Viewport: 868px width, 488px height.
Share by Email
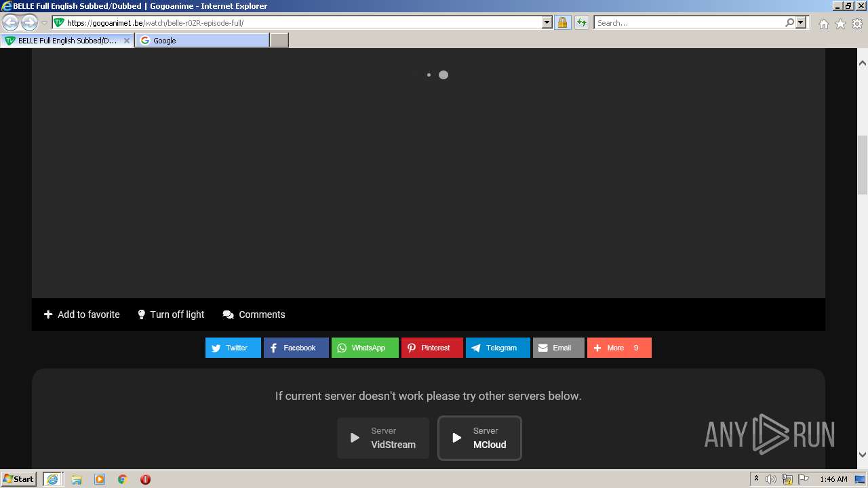coord(559,348)
